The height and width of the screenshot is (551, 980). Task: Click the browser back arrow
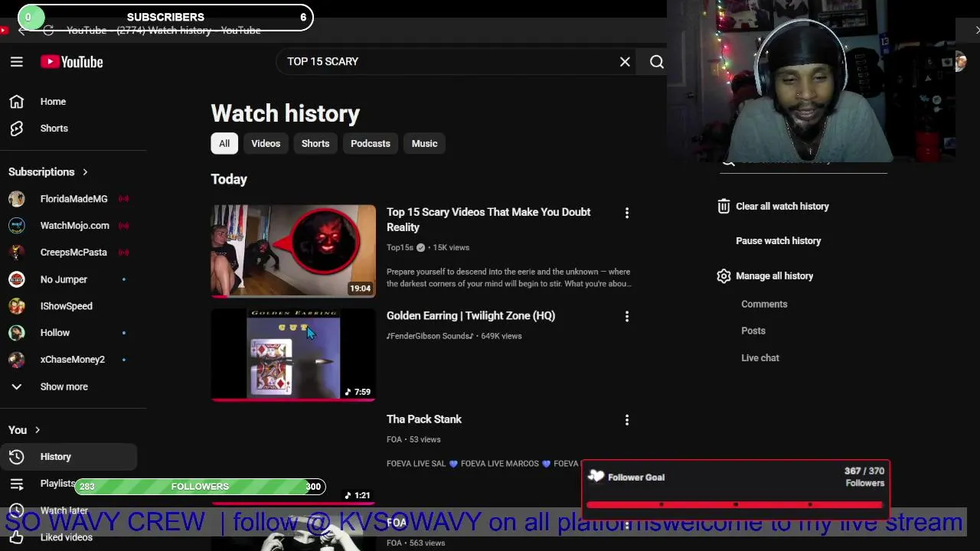coord(22,31)
